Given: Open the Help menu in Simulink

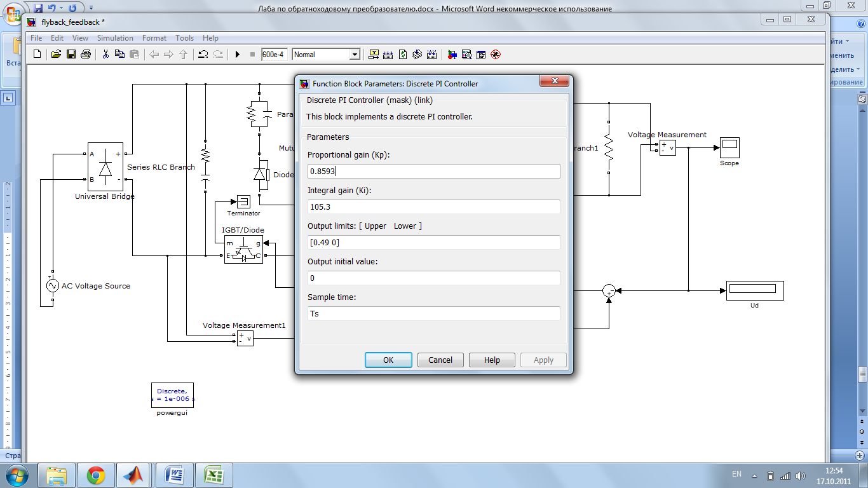Looking at the screenshot, I should click(210, 38).
